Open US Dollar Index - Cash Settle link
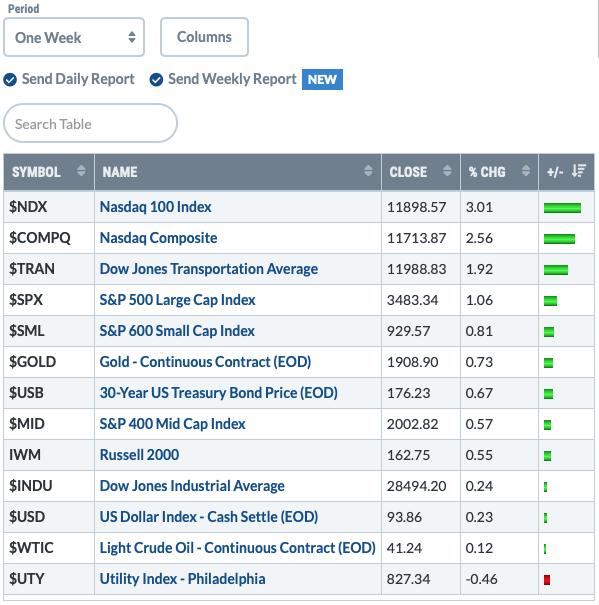599x605 pixels. coord(209,517)
